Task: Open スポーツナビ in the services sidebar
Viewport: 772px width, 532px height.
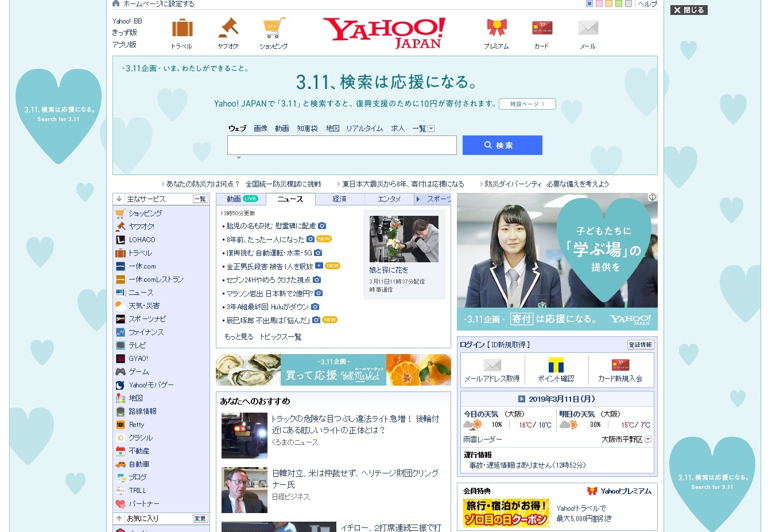Action: coord(147,319)
